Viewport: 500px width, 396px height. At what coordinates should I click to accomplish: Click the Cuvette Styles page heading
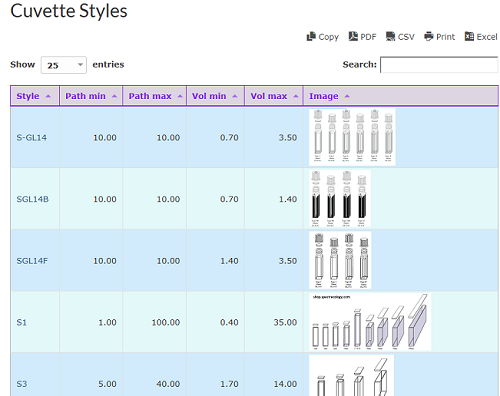click(69, 11)
